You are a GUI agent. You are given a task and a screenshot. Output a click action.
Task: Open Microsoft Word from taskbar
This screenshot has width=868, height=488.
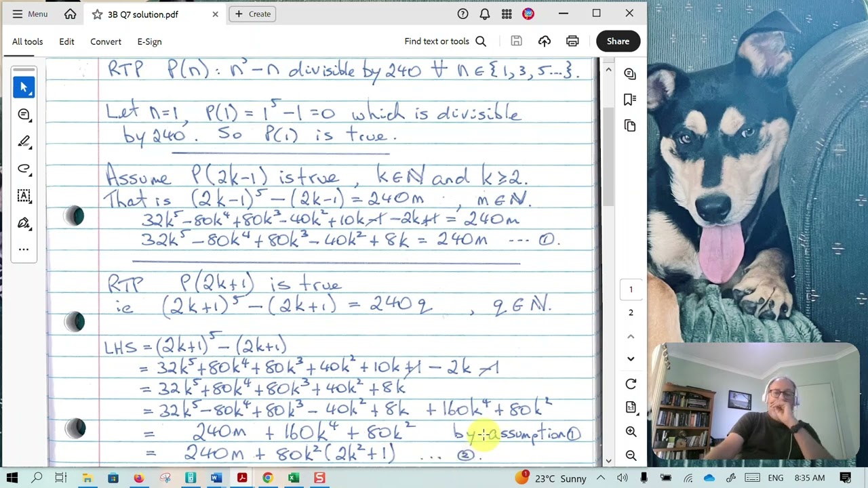216,478
